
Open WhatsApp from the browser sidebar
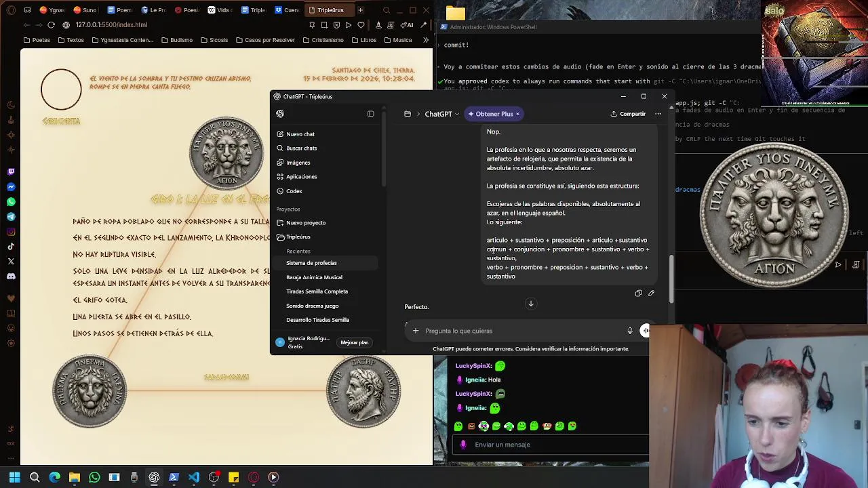click(x=11, y=202)
